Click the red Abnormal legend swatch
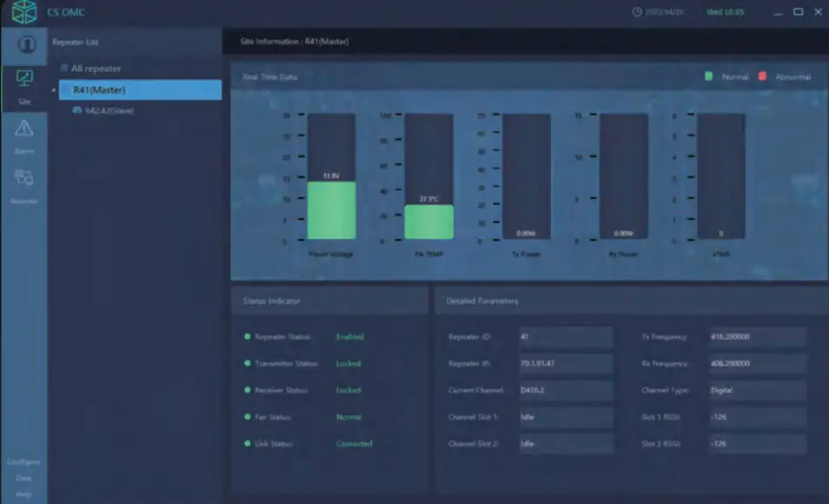The width and height of the screenshot is (829, 504). click(x=762, y=76)
